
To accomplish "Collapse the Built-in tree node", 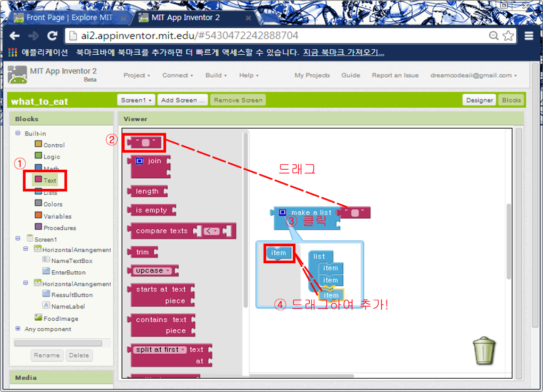I will pos(18,133).
